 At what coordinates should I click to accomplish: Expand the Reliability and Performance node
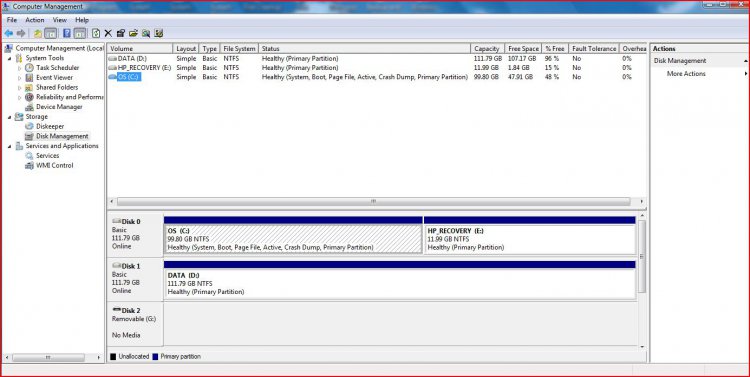20,98
